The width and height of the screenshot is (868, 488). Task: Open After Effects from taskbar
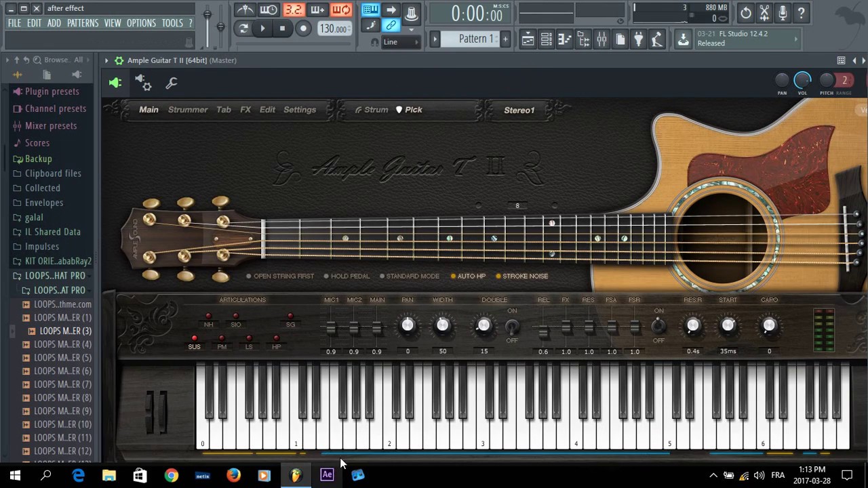(327, 475)
